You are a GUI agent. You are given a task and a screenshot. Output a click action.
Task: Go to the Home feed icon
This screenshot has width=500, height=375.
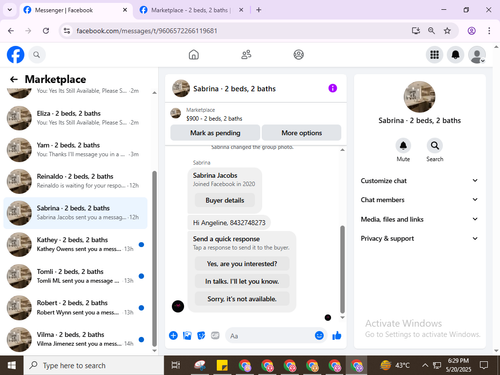click(x=194, y=54)
